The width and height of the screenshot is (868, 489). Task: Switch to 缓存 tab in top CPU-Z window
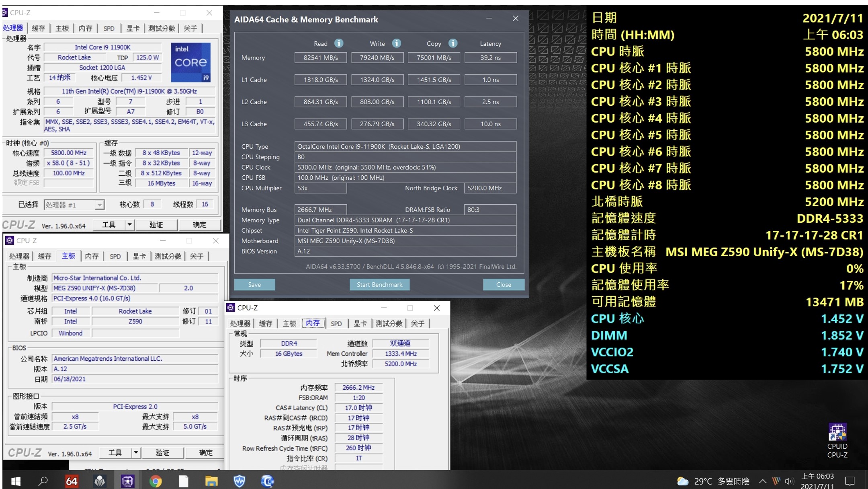click(38, 28)
